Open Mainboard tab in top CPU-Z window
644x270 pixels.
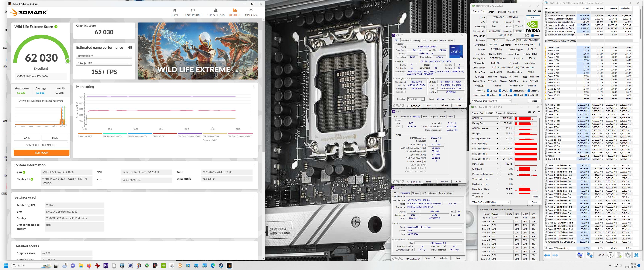coord(406,40)
